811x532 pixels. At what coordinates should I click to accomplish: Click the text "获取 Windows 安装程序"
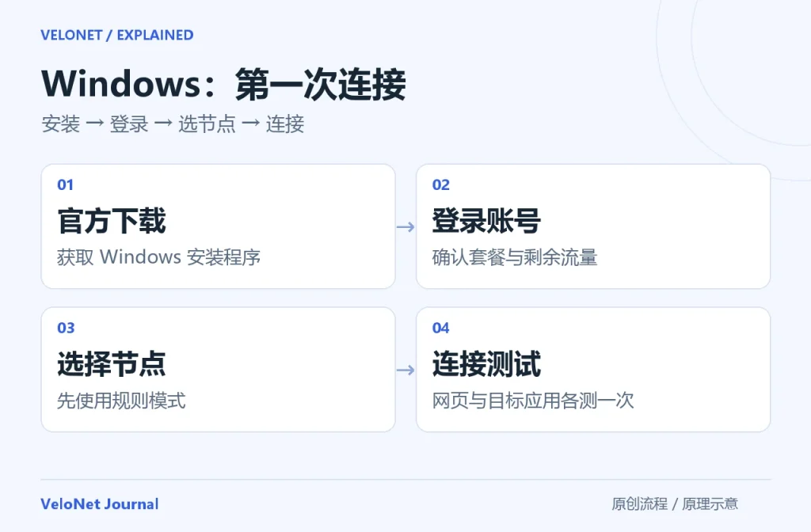(x=158, y=257)
